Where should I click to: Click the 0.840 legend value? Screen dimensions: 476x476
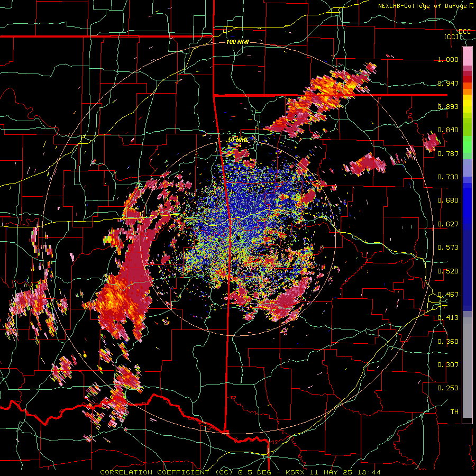click(x=448, y=130)
